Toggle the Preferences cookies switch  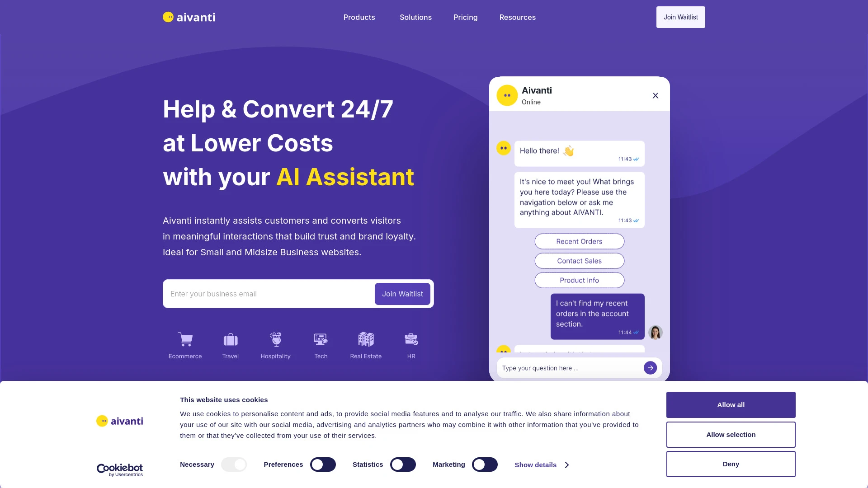pos(322,464)
